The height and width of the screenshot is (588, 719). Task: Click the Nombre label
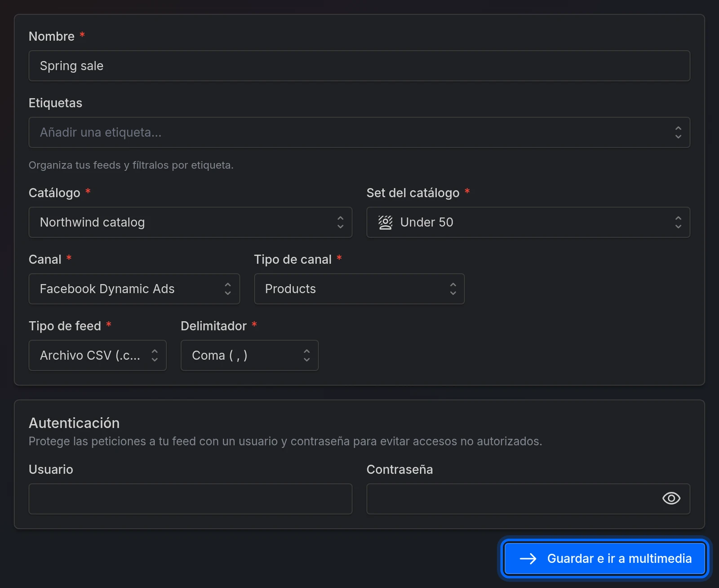(x=52, y=36)
